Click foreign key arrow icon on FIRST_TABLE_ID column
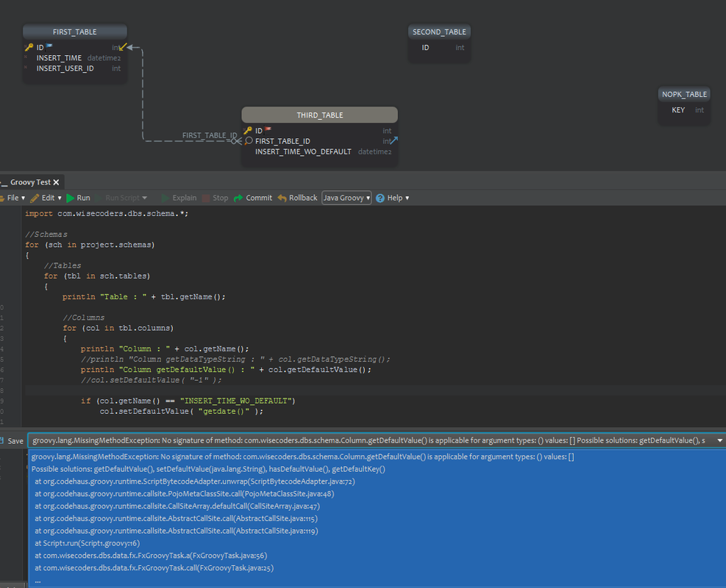 click(394, 140)
